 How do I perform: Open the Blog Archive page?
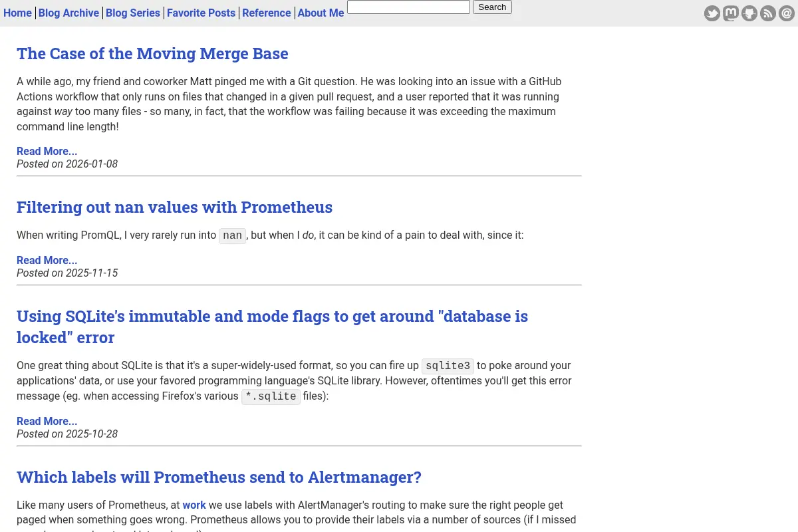pos(68,13)
